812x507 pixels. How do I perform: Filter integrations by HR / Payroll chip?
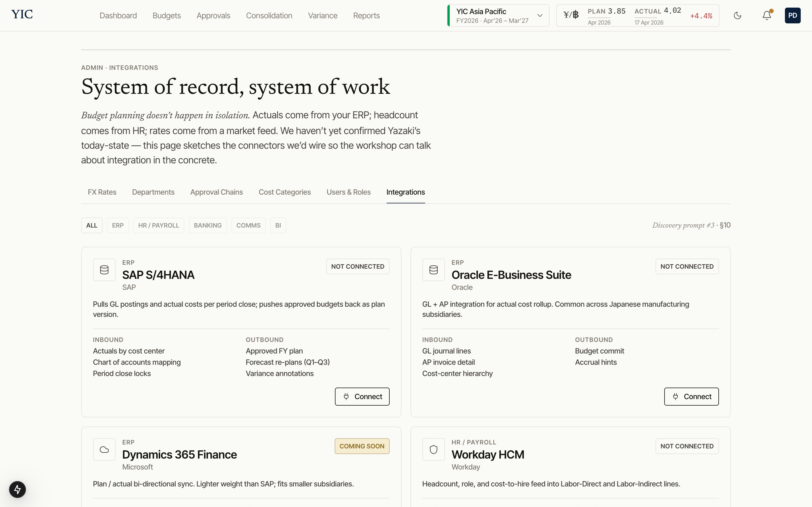158,225
